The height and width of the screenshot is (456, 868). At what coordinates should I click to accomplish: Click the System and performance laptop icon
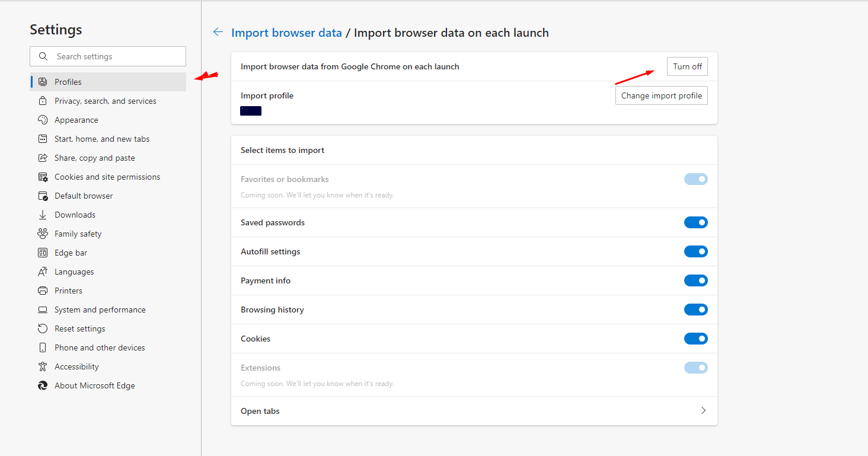(x=42, y=310)
